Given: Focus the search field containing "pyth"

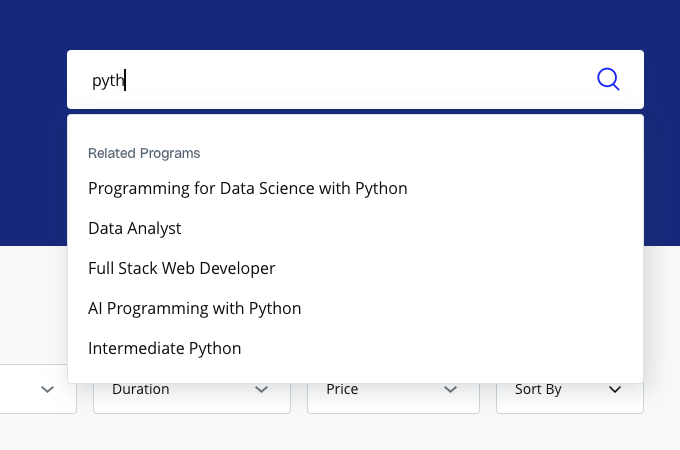Looking at the screenshot, I should 340,80.
